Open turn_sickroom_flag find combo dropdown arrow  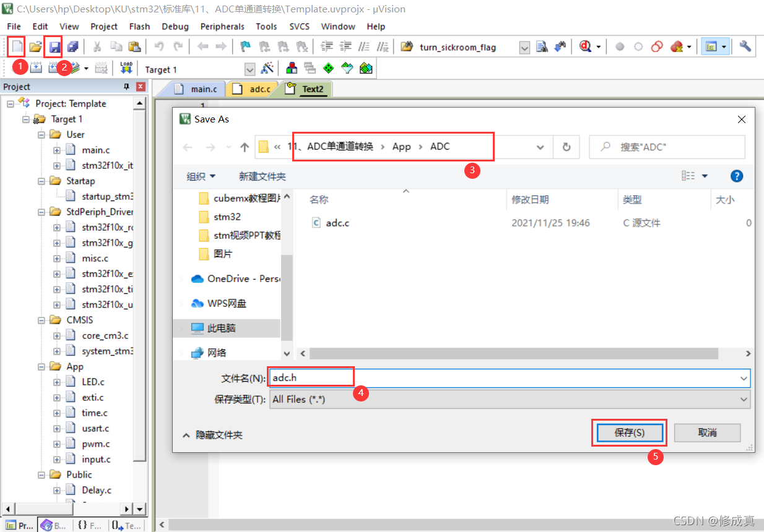tap(524, 47)
